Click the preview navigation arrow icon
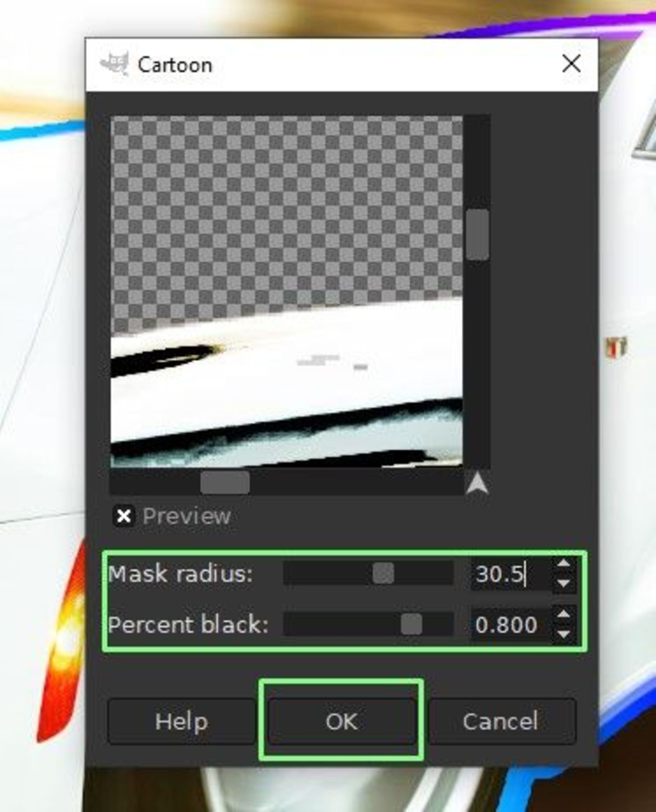This screenshot has height=812, width=656. point(477,483)
